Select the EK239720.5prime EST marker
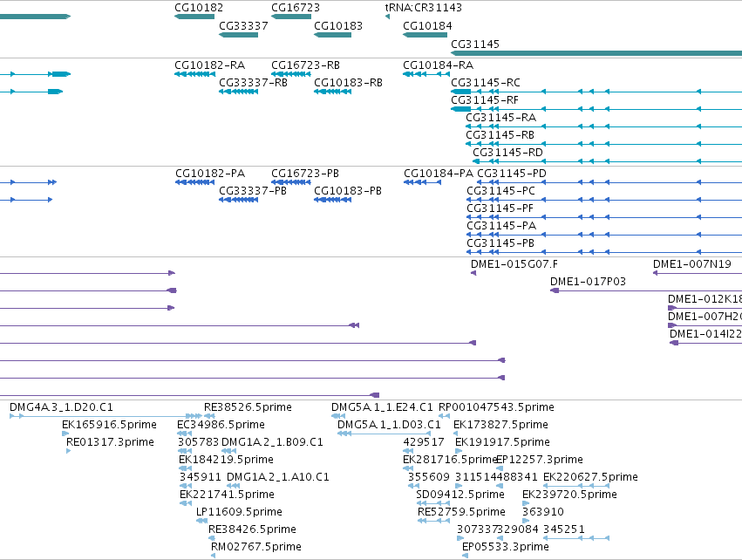This screenshot has height=560, width=742. click(x=527, y=503)
